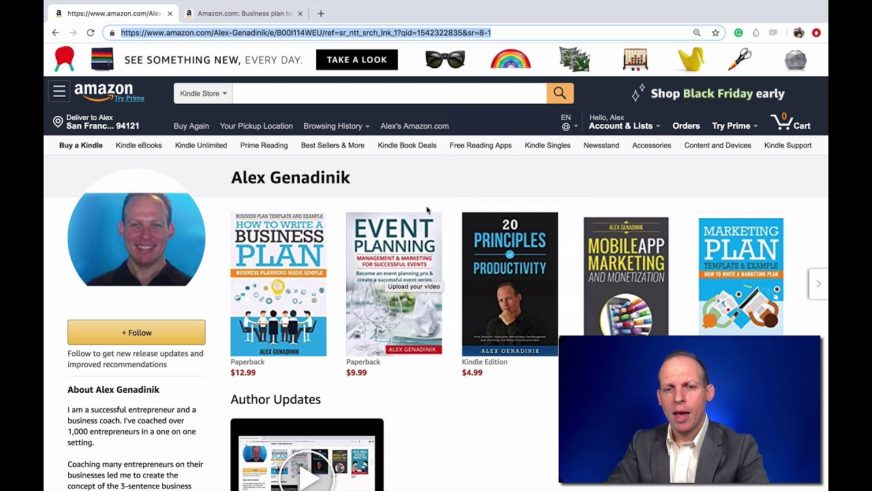This screenshot has height=491, width=872.
Task: Click inside the Amazon search field
Action: pyautogui.click(x=389, y=93)
